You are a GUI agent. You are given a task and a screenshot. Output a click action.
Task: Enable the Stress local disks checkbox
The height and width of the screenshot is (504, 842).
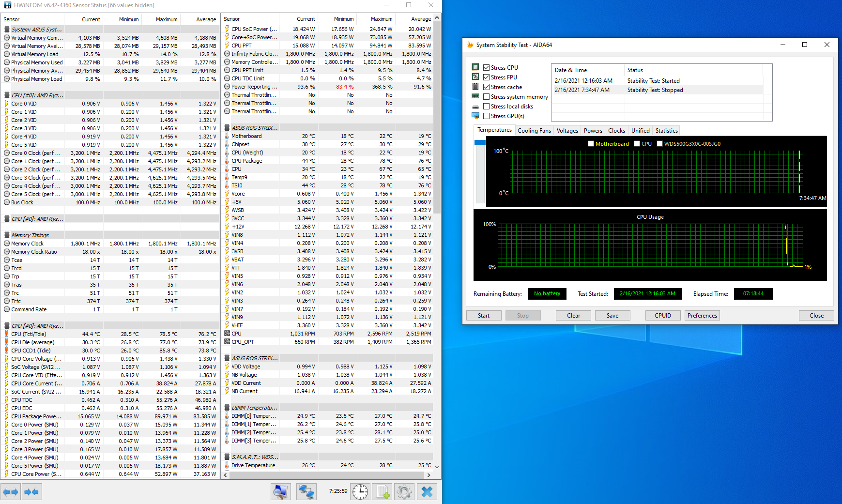pyautogui.click(x=487, y=107)
